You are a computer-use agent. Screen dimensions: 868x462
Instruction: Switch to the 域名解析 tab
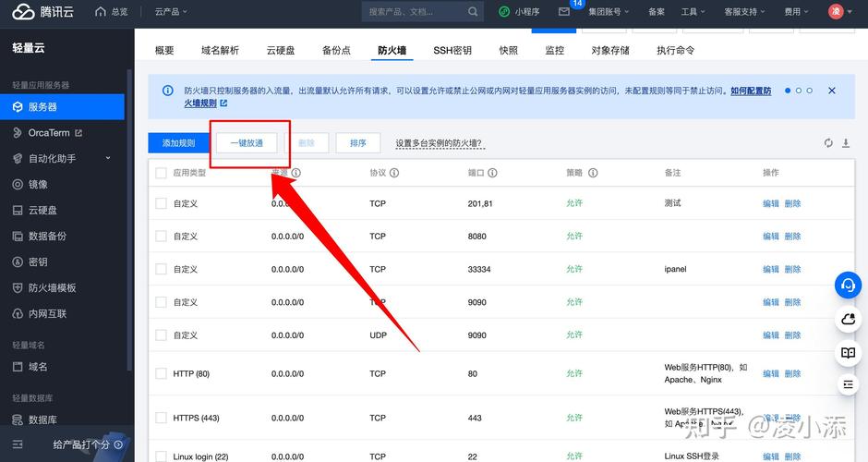pos(220,51)
